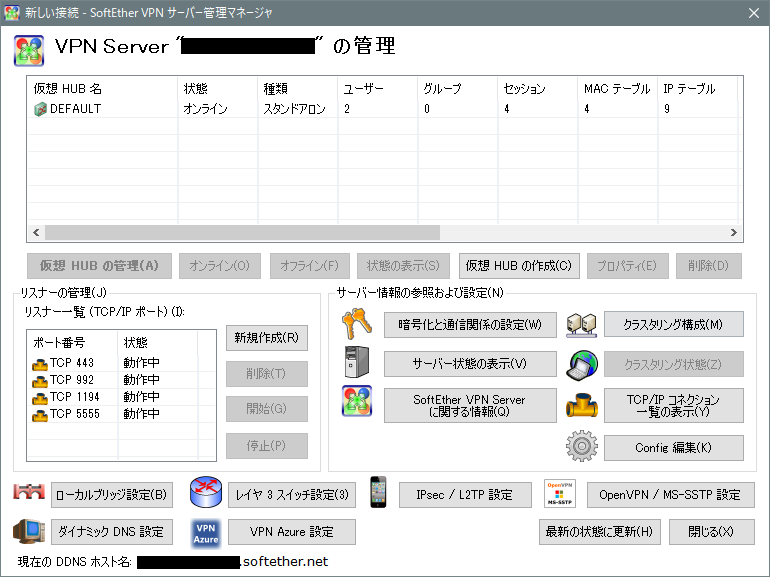Click the TCP 1194 listener port icon
The height and width of the screenshot is (577, 770).
pyautogui.click(x=39, y=398)
